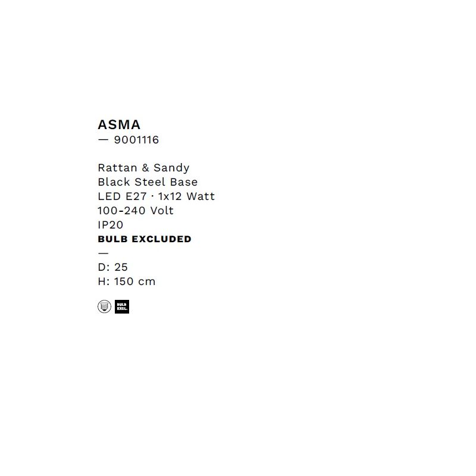Select the ASMA product title
This screenshot has height=476, width=476.
pos(119,124)
